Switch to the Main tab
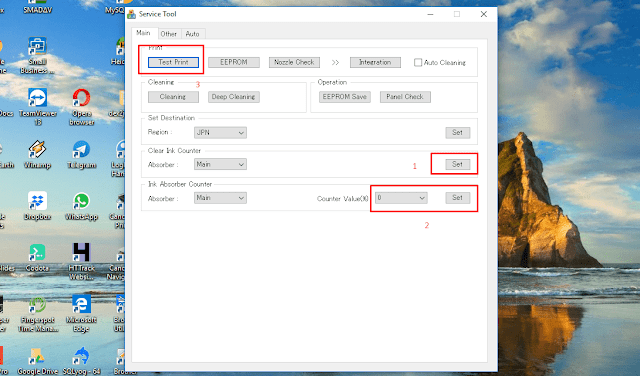The width and height of the screenshot is (640, 376). coord(143,33)
